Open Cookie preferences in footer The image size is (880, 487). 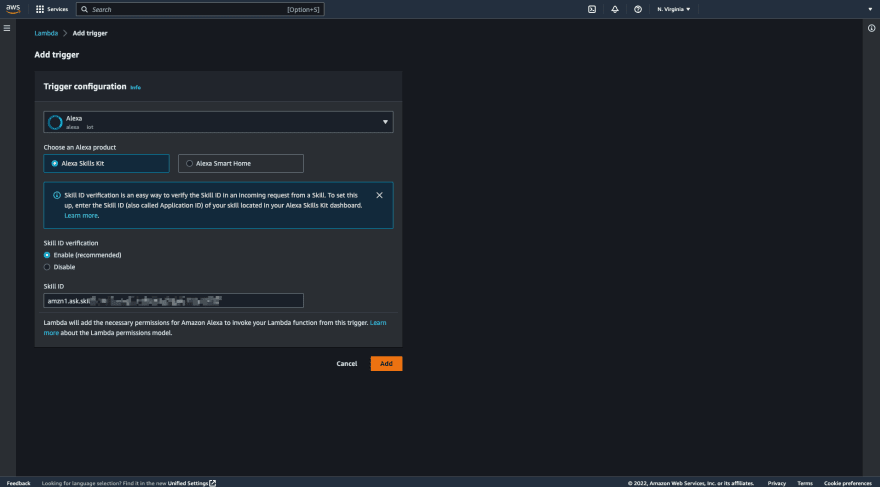click(x=847, y=483)
